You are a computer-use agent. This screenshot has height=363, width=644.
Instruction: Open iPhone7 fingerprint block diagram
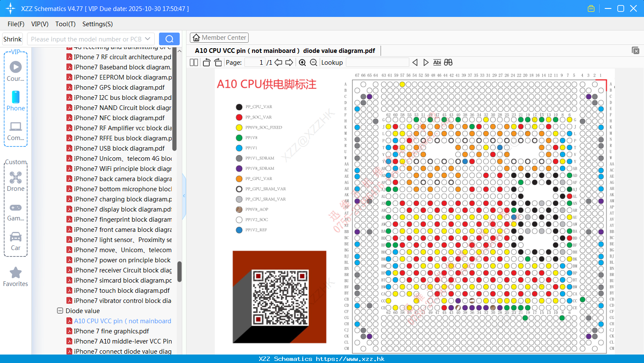coord(123,220)
